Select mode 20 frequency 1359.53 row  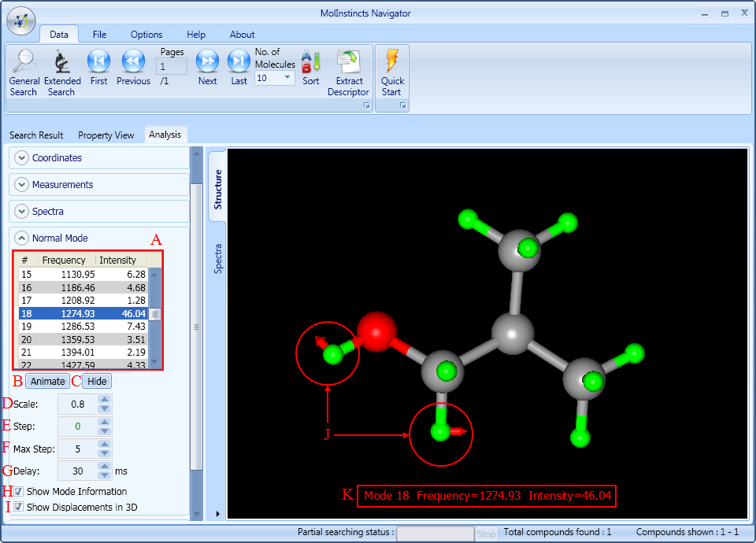83,339
